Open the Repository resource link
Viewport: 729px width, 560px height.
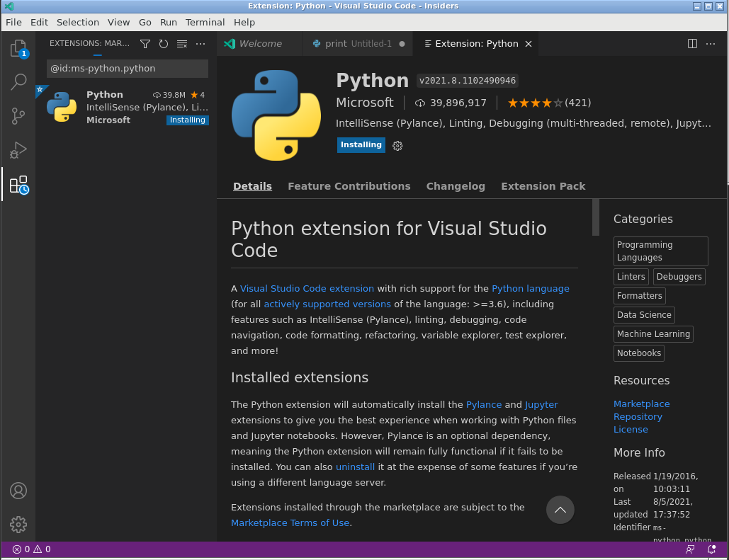(638, 417)
